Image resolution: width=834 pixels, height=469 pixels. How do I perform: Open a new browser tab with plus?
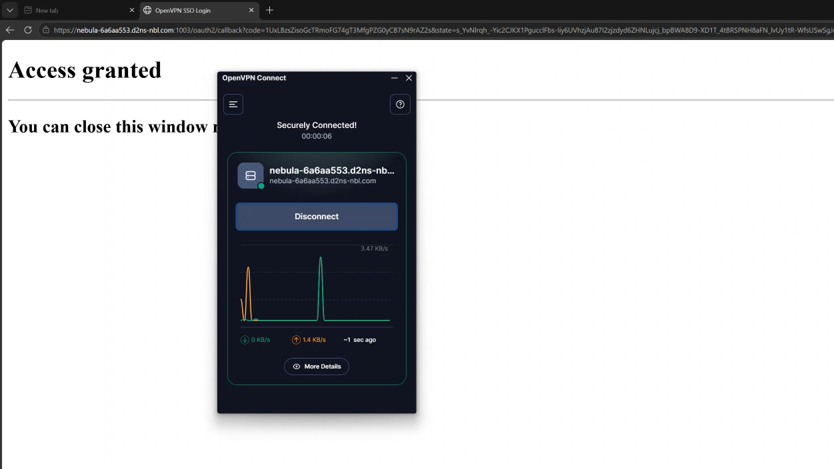(x=270, y=10)
